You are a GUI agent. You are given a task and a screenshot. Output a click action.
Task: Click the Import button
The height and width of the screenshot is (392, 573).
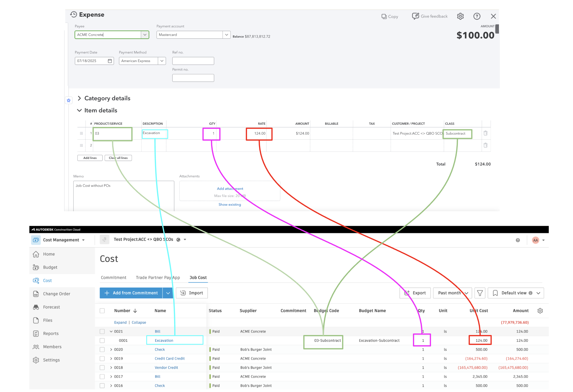tap(192, 293)
